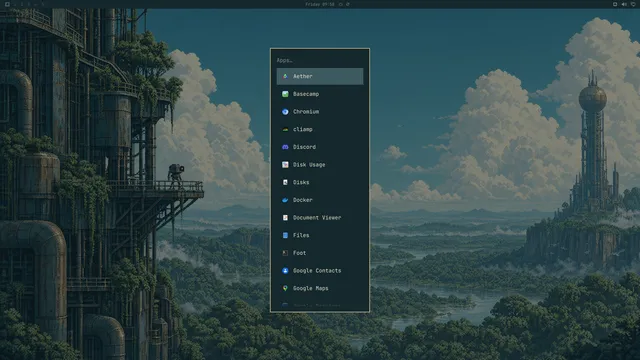
Task: Click the Friday 09:58 clock in the top bar
Action: [320, 4]
